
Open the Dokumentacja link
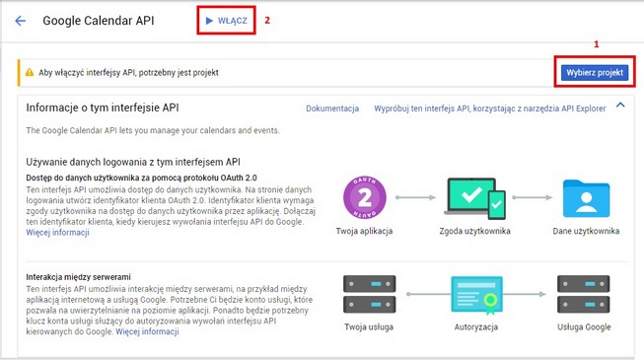tap(332, 108)
